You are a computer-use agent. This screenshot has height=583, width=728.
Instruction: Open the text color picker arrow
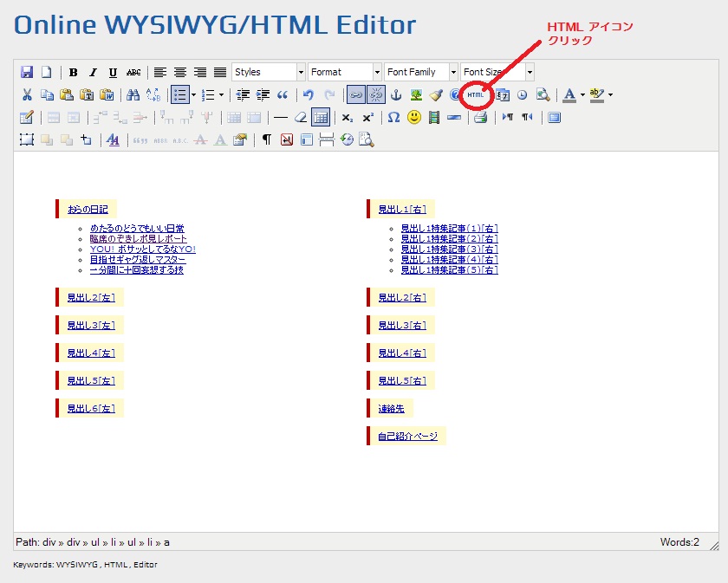pos(582,94)
